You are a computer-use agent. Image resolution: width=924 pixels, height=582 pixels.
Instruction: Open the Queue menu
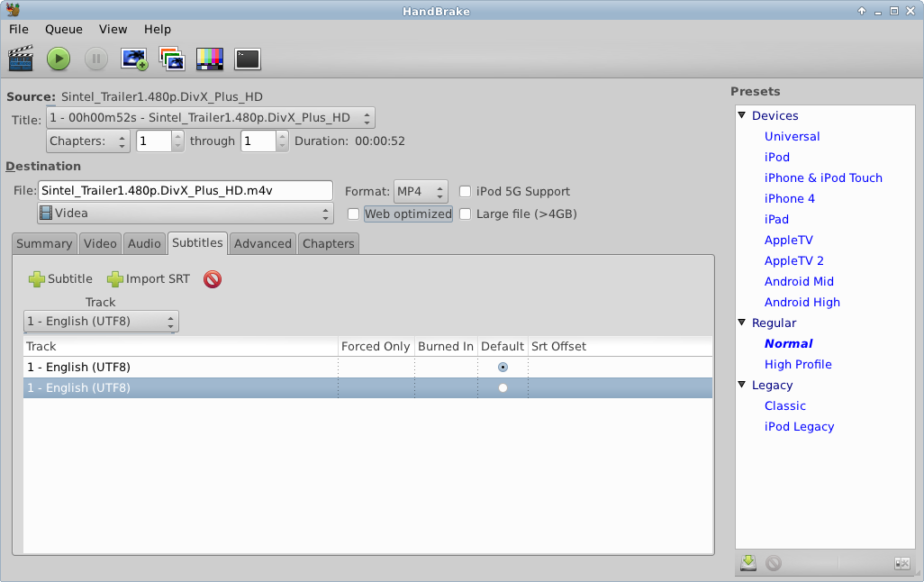click(x=64, y=29)
